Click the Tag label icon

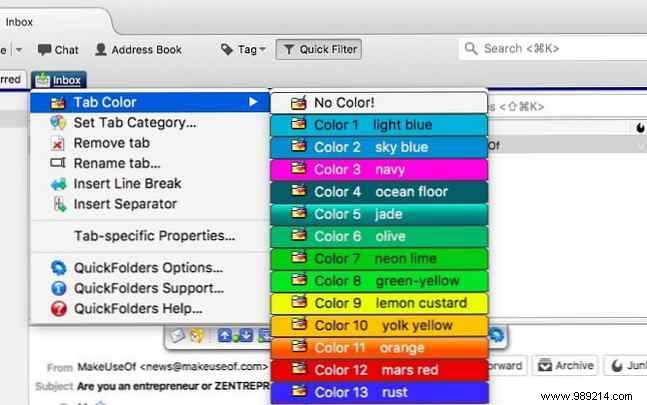point(227,49)
